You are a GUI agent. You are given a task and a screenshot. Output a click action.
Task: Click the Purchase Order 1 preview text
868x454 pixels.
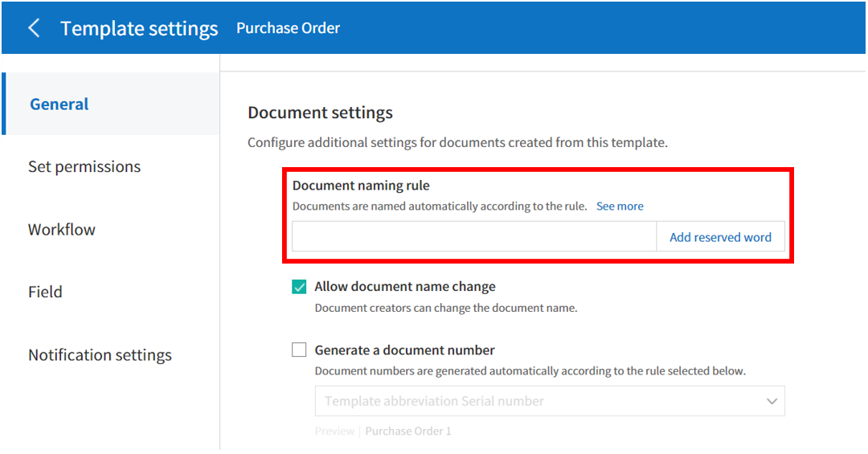[x=408, y=432]
